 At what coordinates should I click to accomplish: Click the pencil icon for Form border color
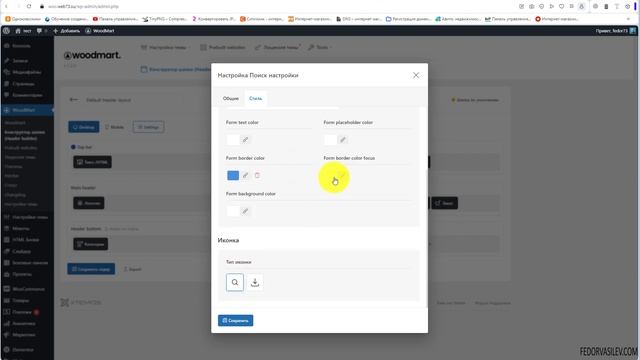pos(245,176)
